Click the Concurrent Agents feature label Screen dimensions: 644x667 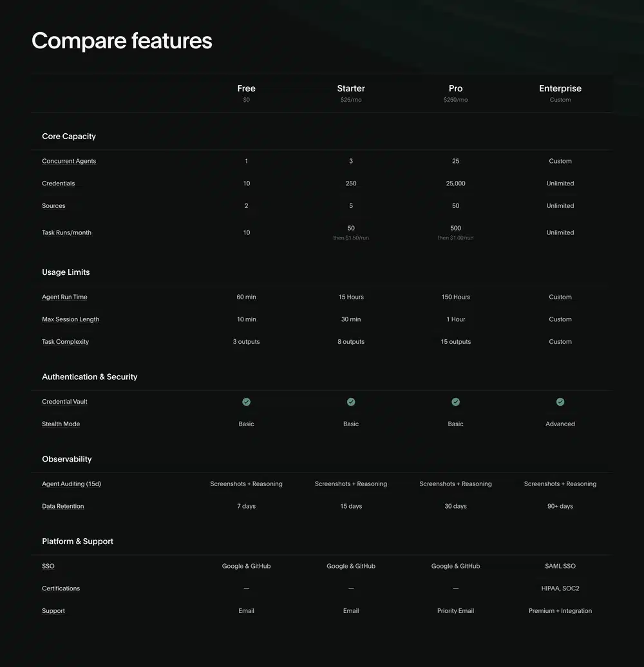[69, 161]
